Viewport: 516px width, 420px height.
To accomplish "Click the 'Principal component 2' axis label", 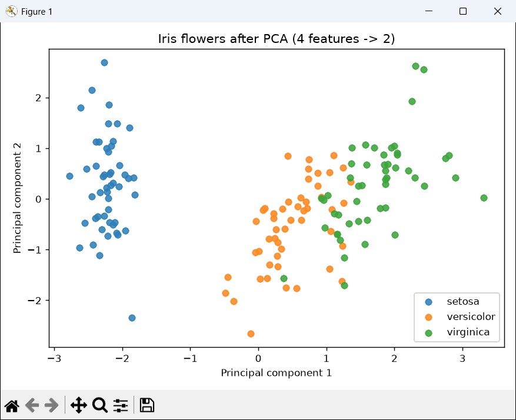I will [x=17, y=198].
